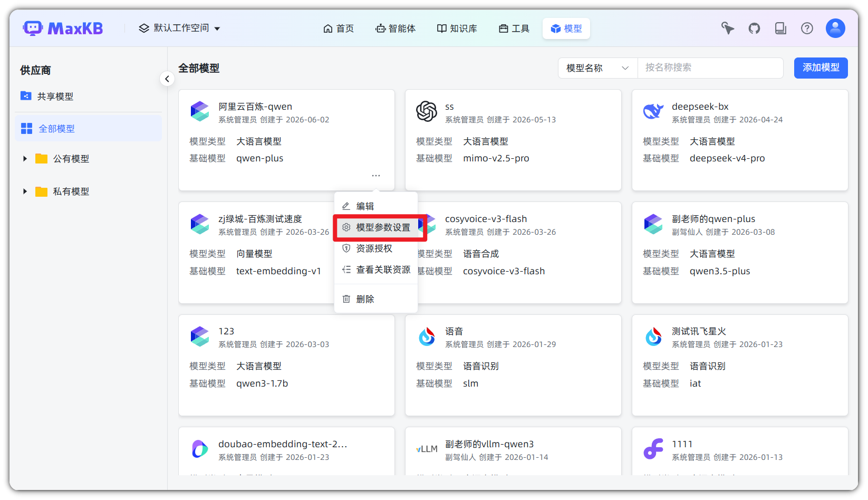The image size is (868, 500).
Task: Click the 测试讯飞星火 flame icon
Action: pyautogui.click(x=653, y=336)
